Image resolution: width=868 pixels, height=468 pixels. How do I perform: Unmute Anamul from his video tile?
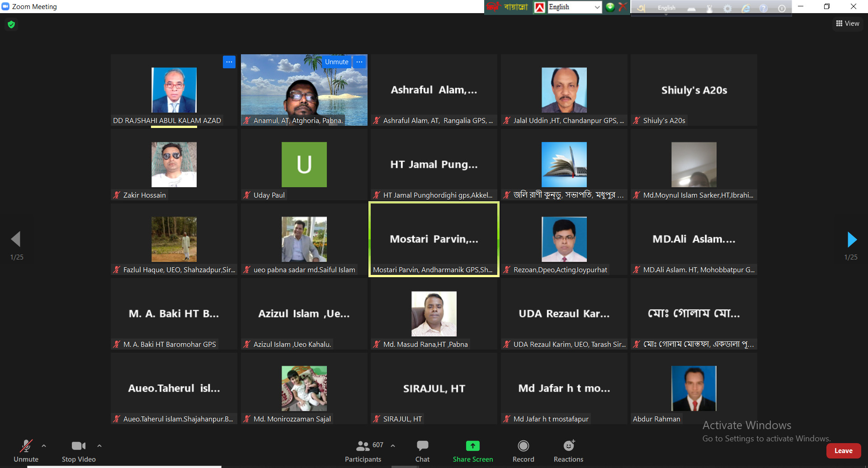[x=336, y=62]
